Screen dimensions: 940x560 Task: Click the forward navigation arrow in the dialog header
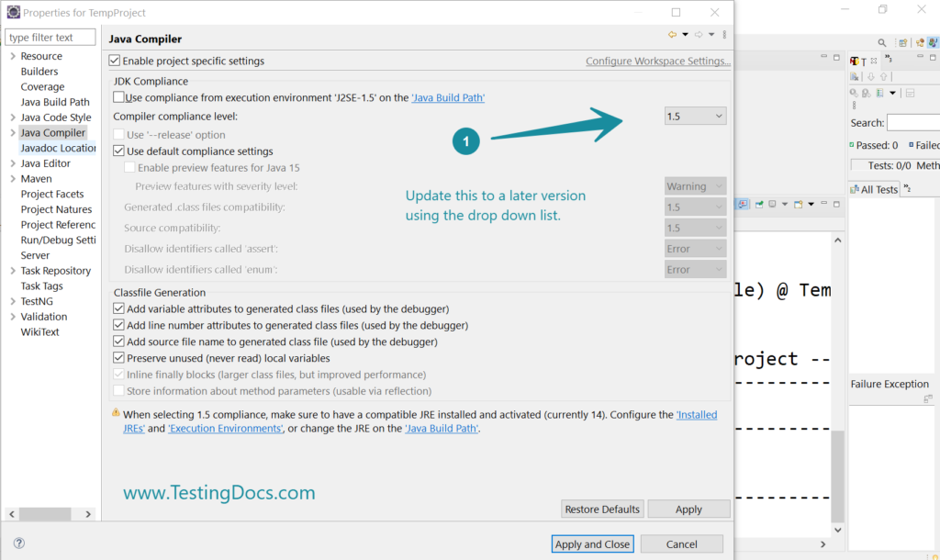699,34
